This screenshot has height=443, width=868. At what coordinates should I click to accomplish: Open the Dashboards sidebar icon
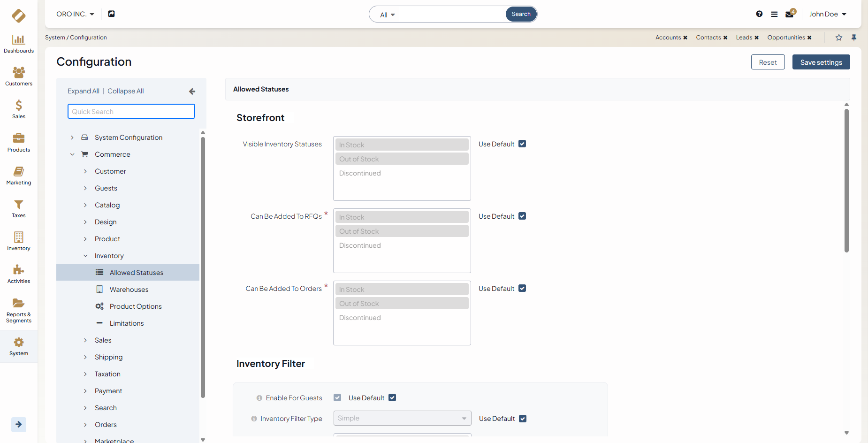point(19,40)
